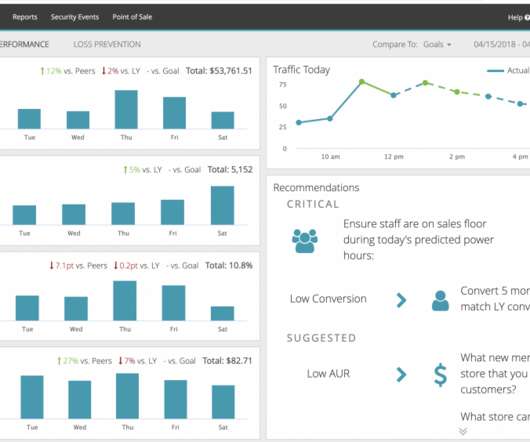The image size is (530, 442).
Task: Click the Help link in top bar
Action: tap(519, 17)
